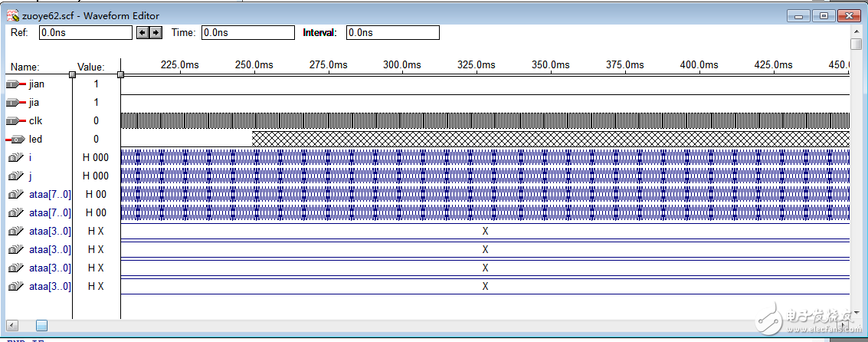Click the 425.0ms time ruler label
Screen dimensions: 868x342
click(x=773, y=64)
